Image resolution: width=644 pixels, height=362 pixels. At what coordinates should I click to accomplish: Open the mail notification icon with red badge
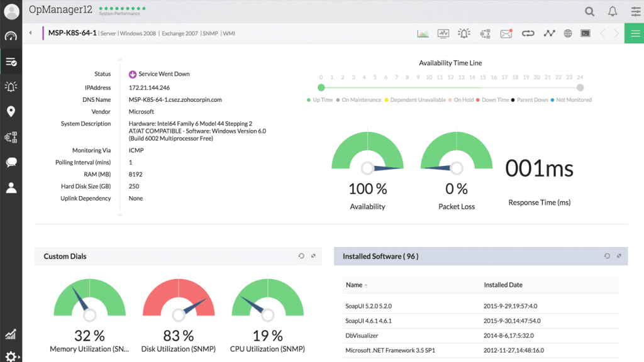[x=507, y=33]
